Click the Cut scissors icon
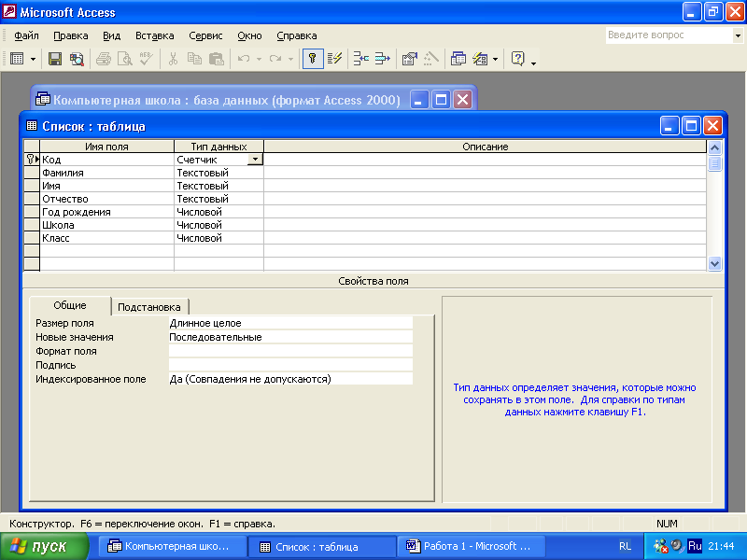Viewport: 747px width, 560px height. [173, 59]
